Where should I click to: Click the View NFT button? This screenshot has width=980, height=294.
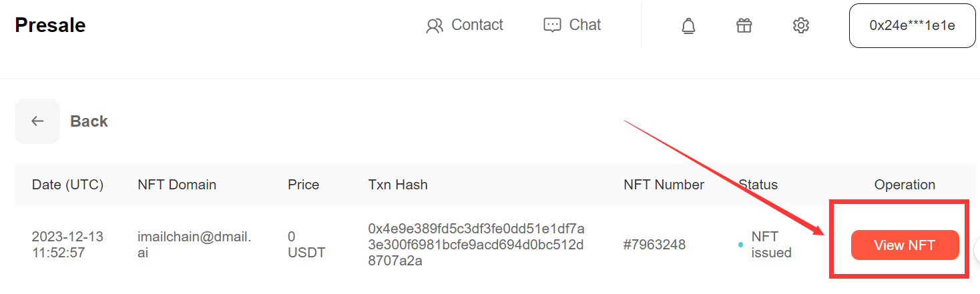pyautogui.click(x=905, y=245)
